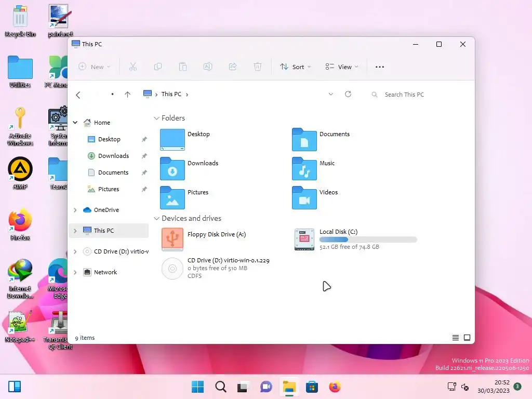Image resolution: width=532 pixels, height=399 pixels.
Task: Select Utilities folder on desktop
Action: pyautogui.click(x=20, y=72)
